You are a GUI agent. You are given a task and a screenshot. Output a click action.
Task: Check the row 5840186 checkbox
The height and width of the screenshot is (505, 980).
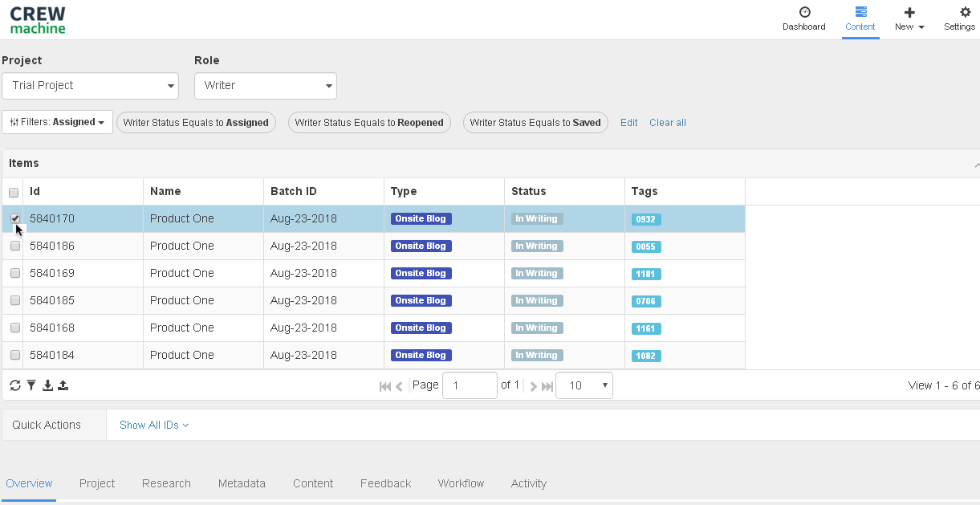[x=15, y=246]
